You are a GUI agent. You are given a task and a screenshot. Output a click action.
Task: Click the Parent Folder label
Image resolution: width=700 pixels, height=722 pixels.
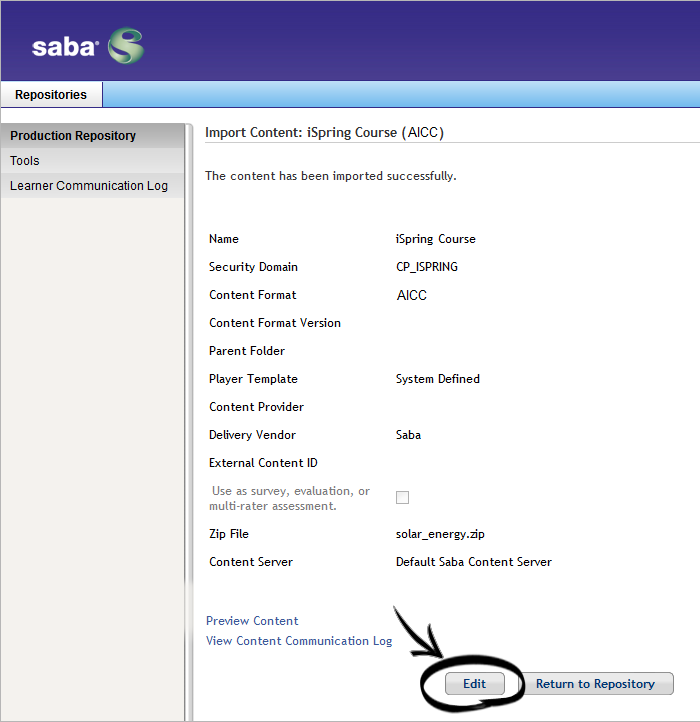pos(247,351)
